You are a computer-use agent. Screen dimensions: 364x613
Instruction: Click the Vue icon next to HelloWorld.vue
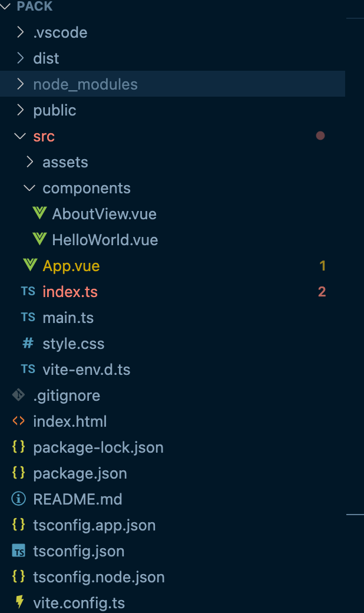[x=39, y=239]
